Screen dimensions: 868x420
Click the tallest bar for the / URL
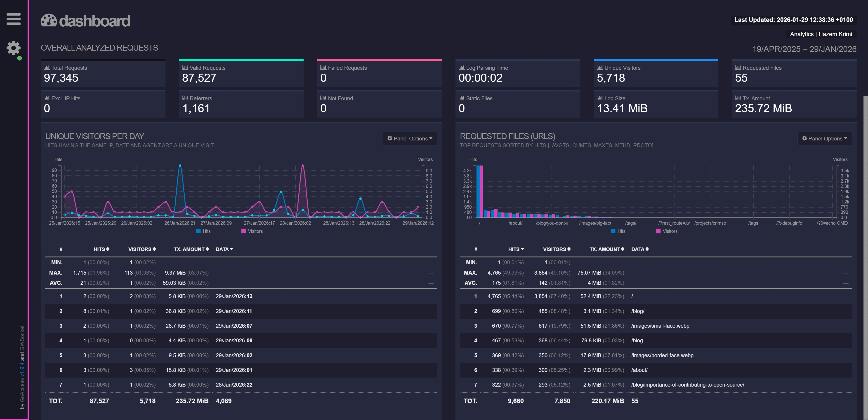pyautogui.click(x=478, y=191)
